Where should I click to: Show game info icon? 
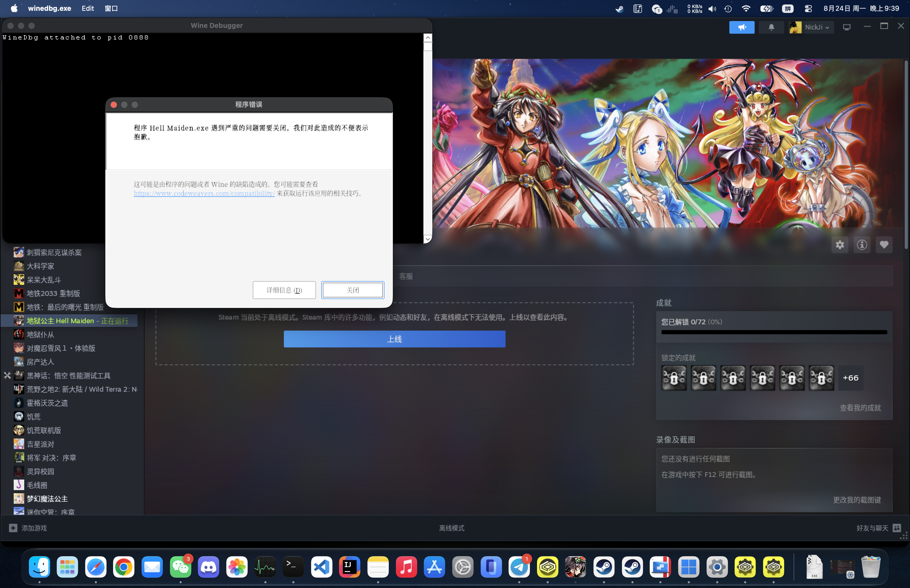(x=862, y=245)
